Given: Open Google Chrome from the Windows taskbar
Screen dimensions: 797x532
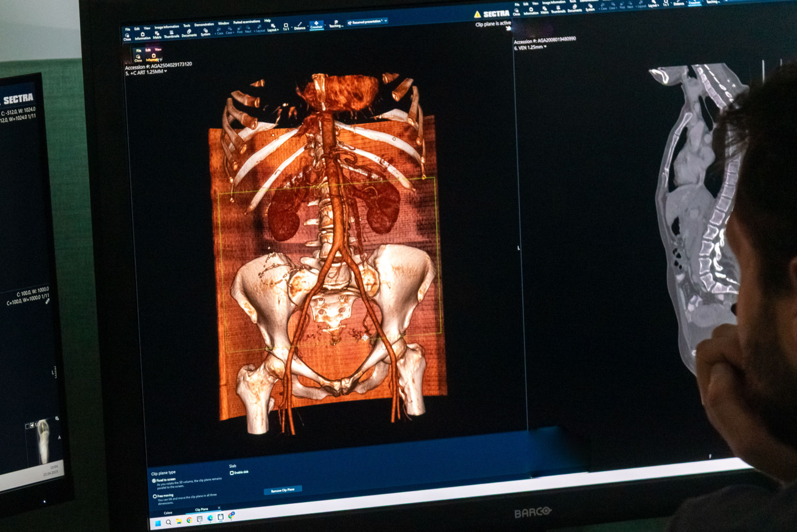Looking at the screenshot, I should 189,520.
